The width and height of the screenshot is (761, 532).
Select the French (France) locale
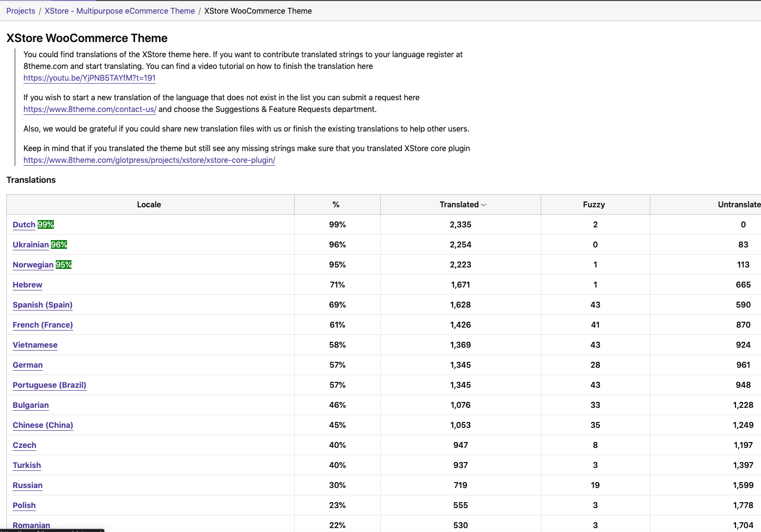point(43,325)
